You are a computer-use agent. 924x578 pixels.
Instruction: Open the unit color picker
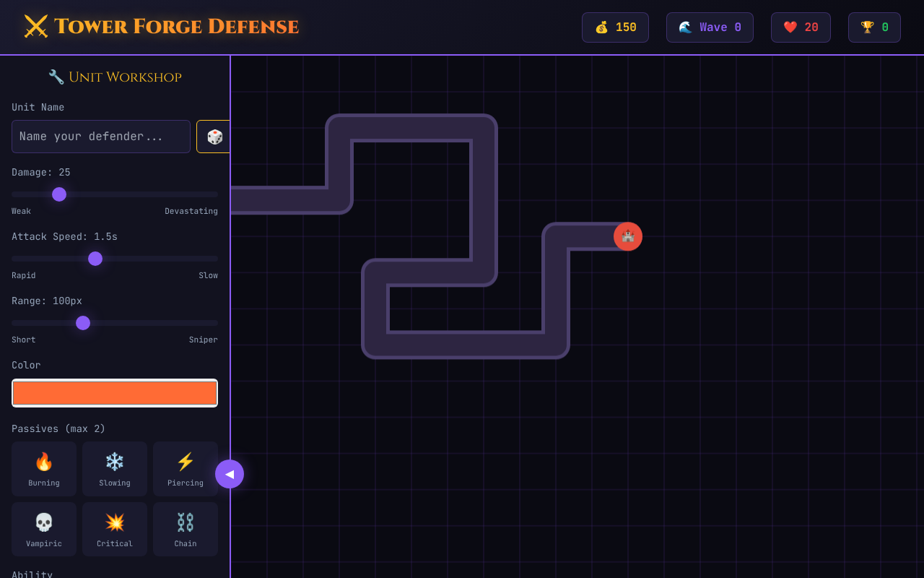pos(115,392)
